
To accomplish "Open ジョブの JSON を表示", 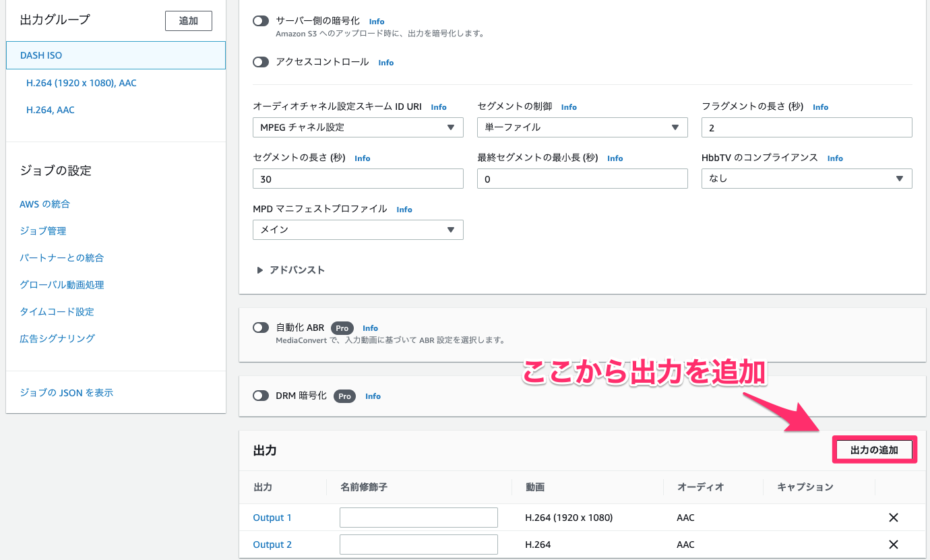I will pos(65,392).
